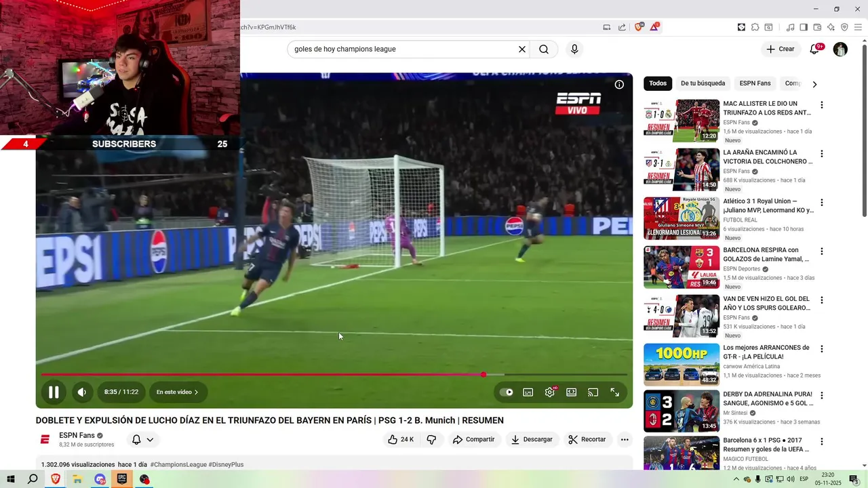Click the Descargar button

point(532,439)
